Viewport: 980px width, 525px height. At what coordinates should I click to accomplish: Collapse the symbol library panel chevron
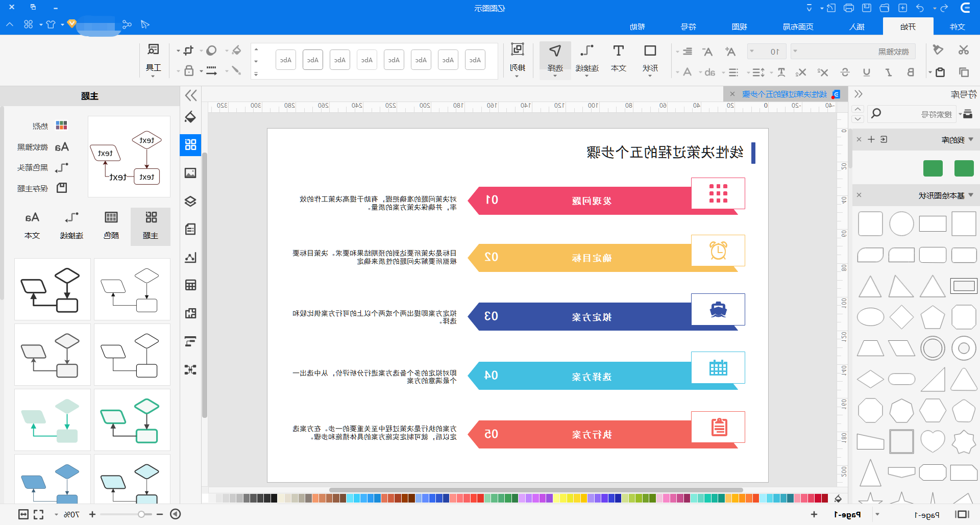pos(859,94)
